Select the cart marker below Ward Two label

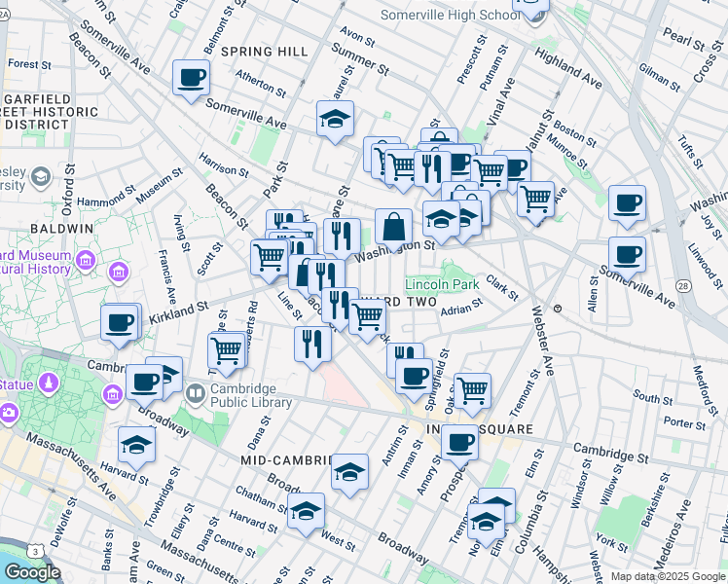click(x=367, y=319)
